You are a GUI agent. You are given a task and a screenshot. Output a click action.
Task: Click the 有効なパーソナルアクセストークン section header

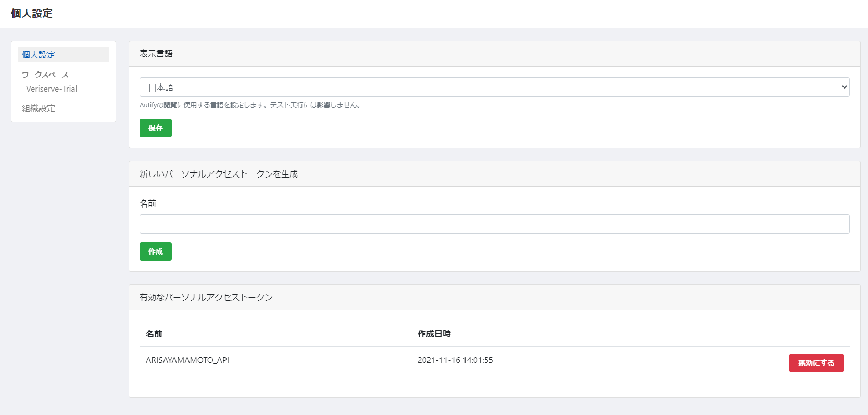[x=207, y=297]
